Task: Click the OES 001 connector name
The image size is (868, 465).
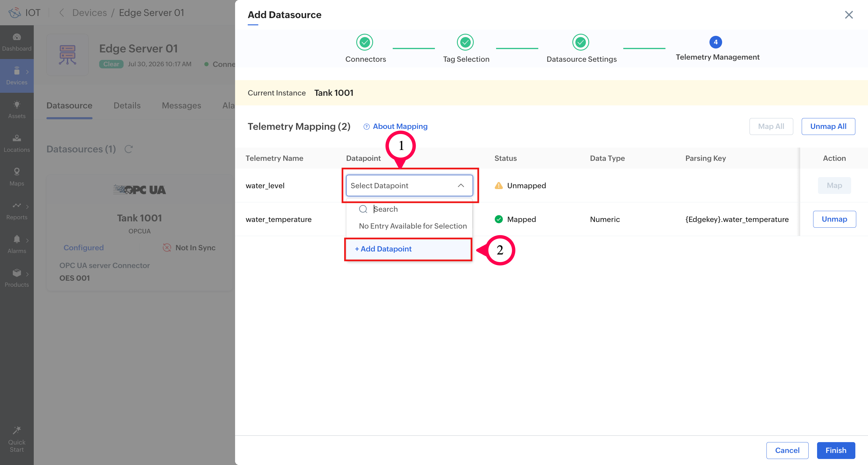Action: click(74, 278)
